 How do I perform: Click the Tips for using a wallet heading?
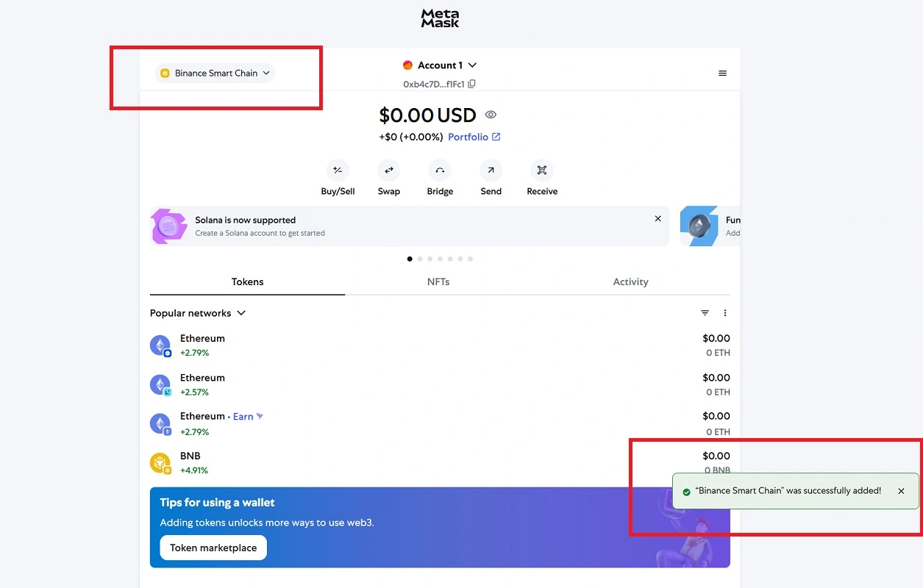pyautogui.click(x=217, y=503)
